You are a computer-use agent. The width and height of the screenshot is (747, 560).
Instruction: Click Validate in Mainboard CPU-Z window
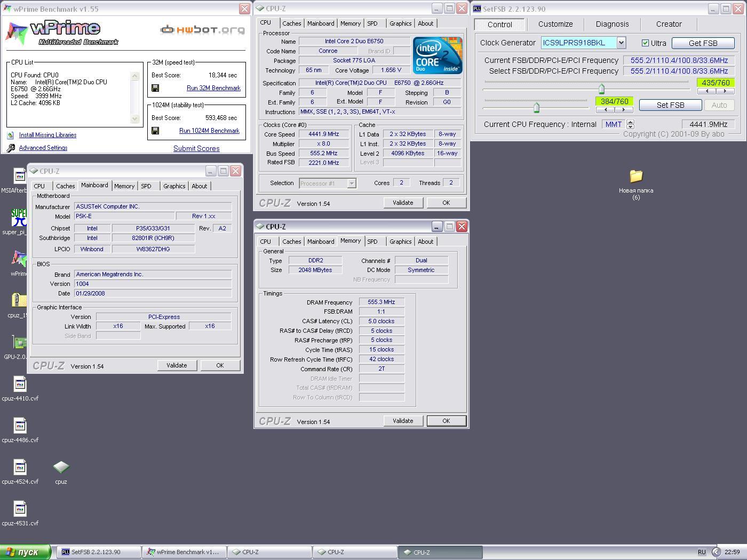177,365
